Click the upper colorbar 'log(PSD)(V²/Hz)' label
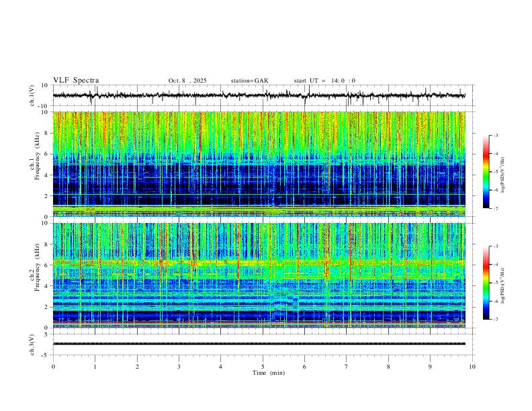Image resolution: width=532 pixels, height=411 pixels. (x=503, y=175)
